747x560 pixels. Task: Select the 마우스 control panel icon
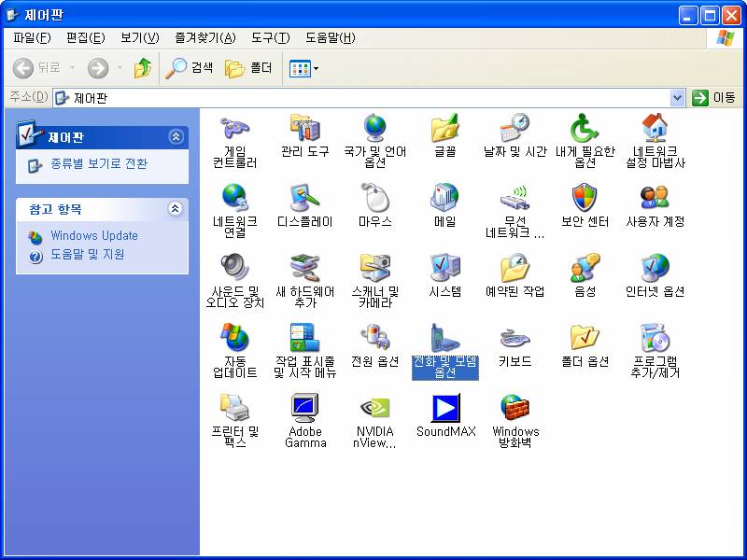(x=374, y=198)
